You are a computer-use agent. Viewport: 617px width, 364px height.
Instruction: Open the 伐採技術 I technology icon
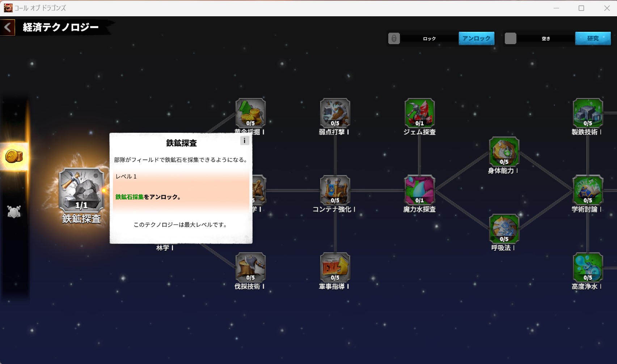point(250,267)
